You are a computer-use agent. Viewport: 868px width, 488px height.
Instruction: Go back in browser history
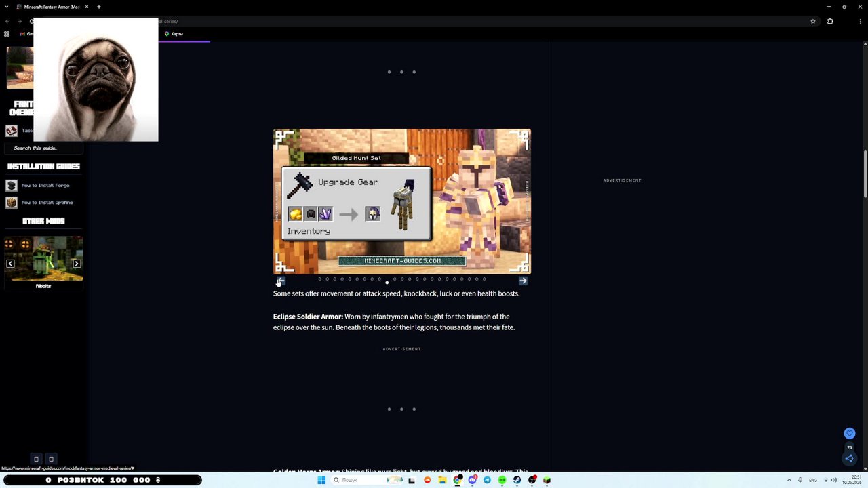7,21
